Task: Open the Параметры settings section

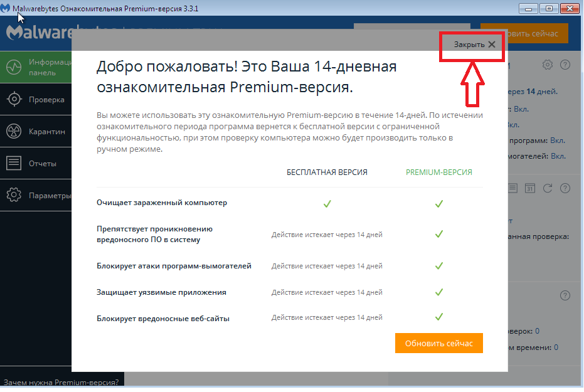Action: tap(36, 195)
